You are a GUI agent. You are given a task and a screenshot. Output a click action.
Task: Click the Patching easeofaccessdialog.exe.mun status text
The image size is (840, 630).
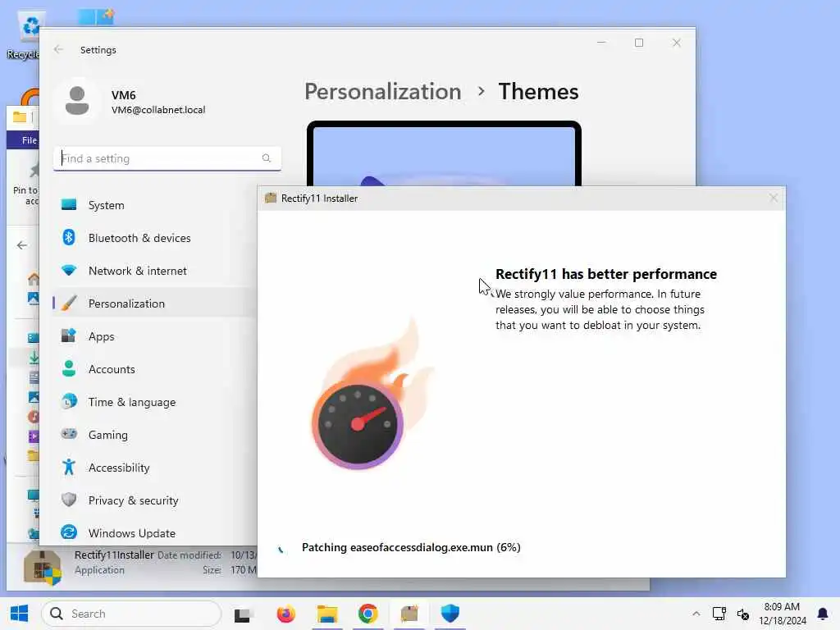coord(411,547)
